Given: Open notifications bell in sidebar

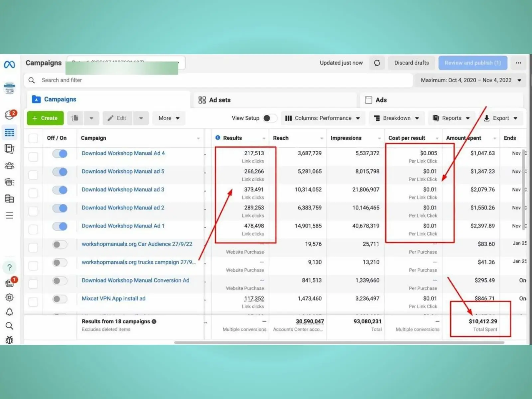Looking at the screenshot, I should 9,312.
